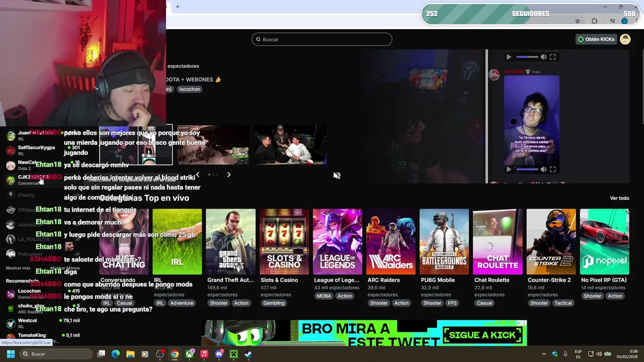Open Microsoft Edge from the taskbar

click(116, 354)
